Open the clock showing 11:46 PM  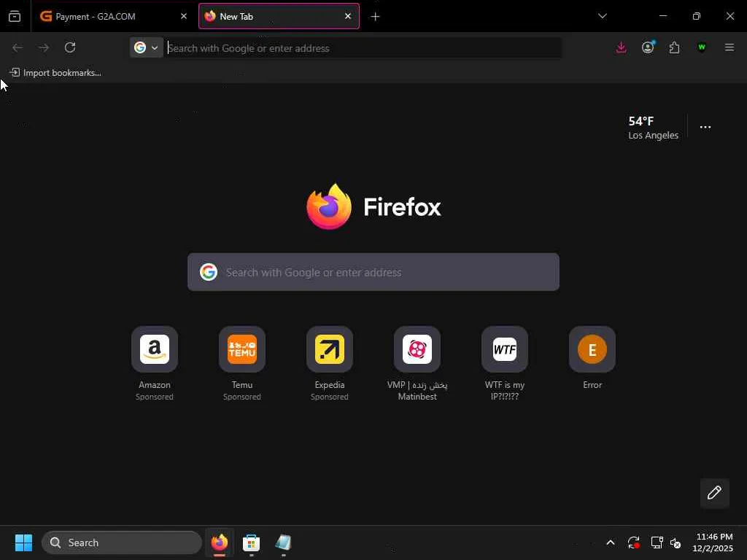[x=713, y=542]
